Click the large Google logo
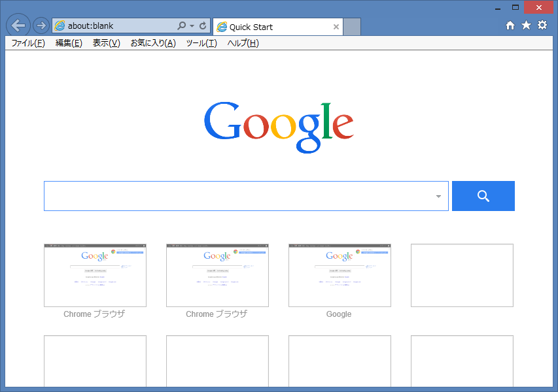The image size is (558, 392). (279, 127)
